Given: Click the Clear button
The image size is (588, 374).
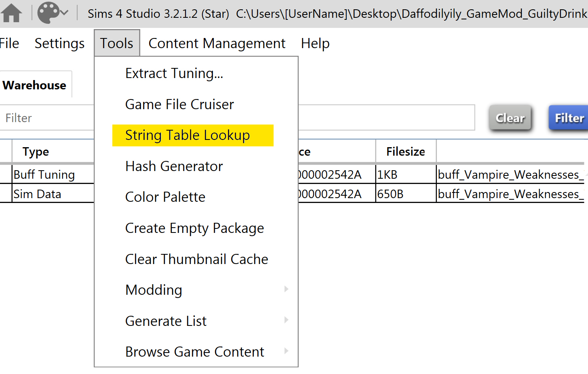Looking at the screenshot, I should click(510, 118).
